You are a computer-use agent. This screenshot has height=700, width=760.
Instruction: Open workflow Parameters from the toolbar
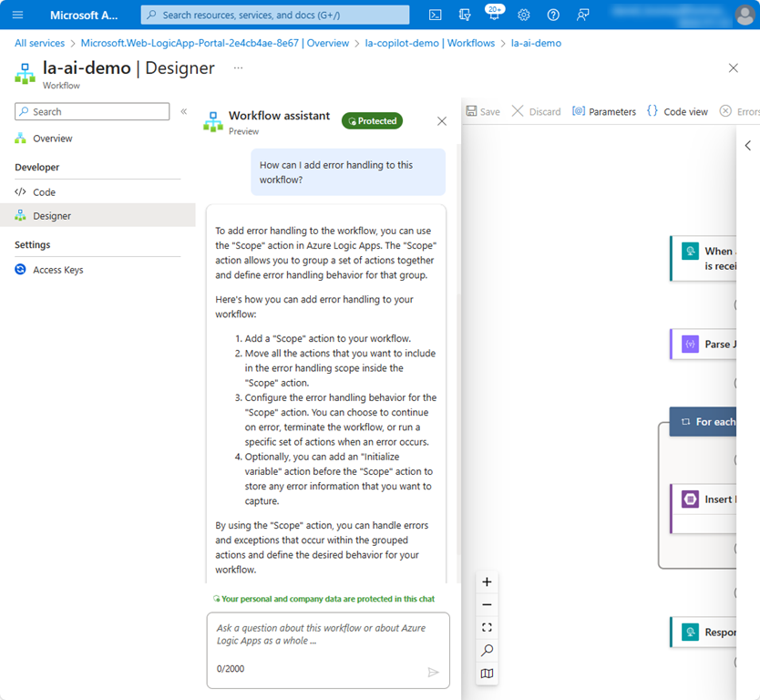coord(603,111)
